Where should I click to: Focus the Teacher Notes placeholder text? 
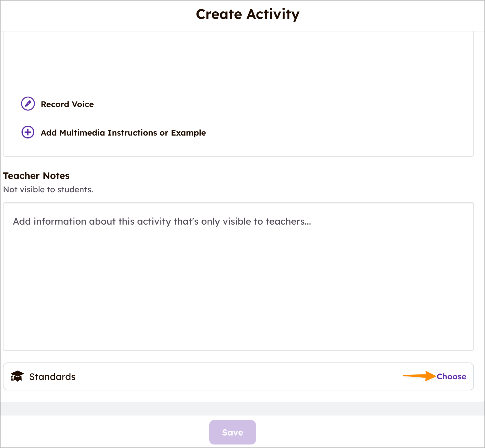tap(162, 221)
